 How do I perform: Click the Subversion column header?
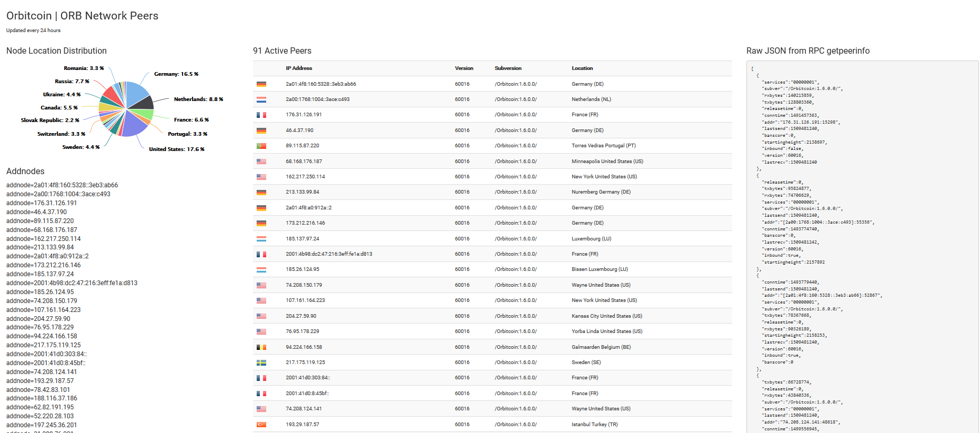pyautogui.click(x=508, y=68)
